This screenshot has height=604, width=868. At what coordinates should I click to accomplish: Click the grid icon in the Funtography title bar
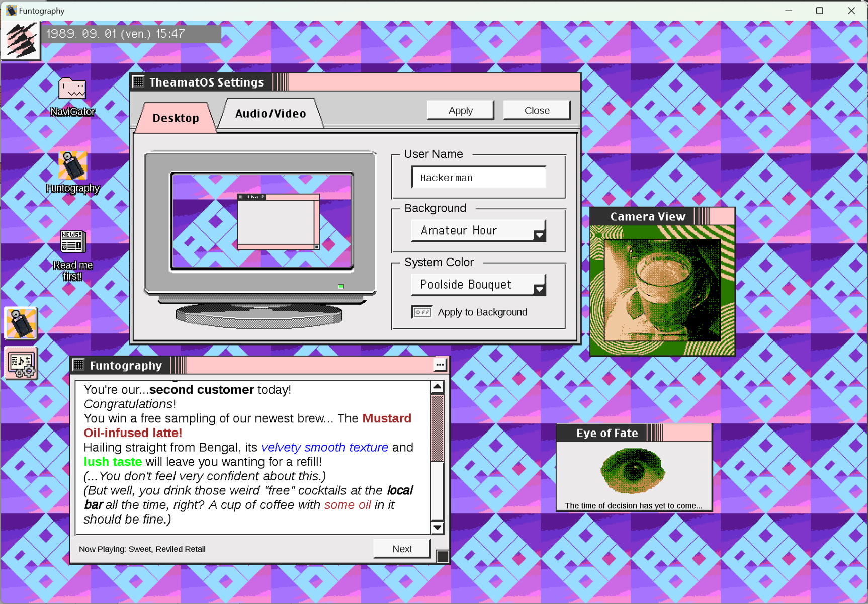point(78,365)
